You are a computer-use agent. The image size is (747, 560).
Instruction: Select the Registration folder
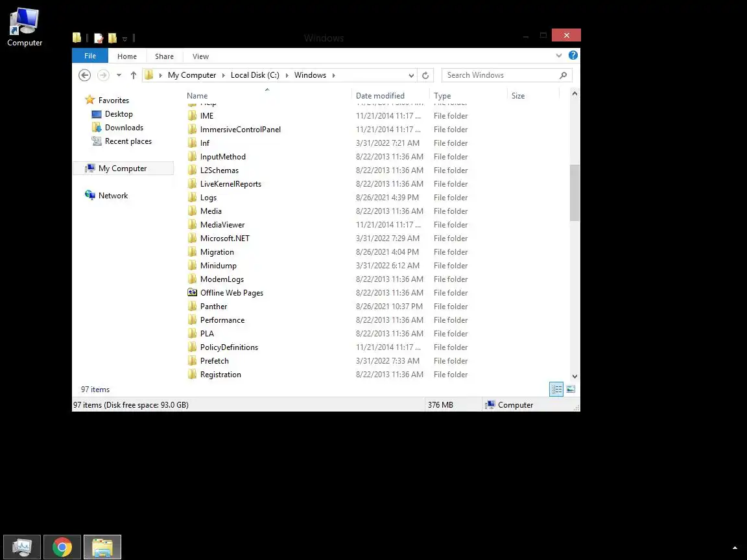click(220, 374)
